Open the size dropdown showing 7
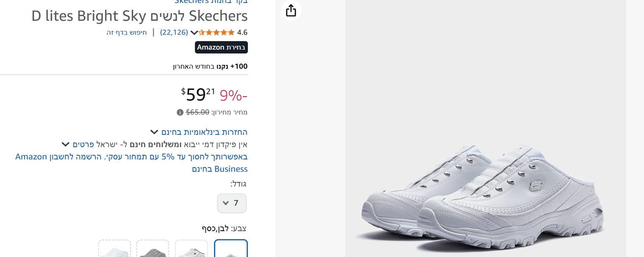This screenshot has height=257, width=644. pyautogui.click(x=232, y=203)
